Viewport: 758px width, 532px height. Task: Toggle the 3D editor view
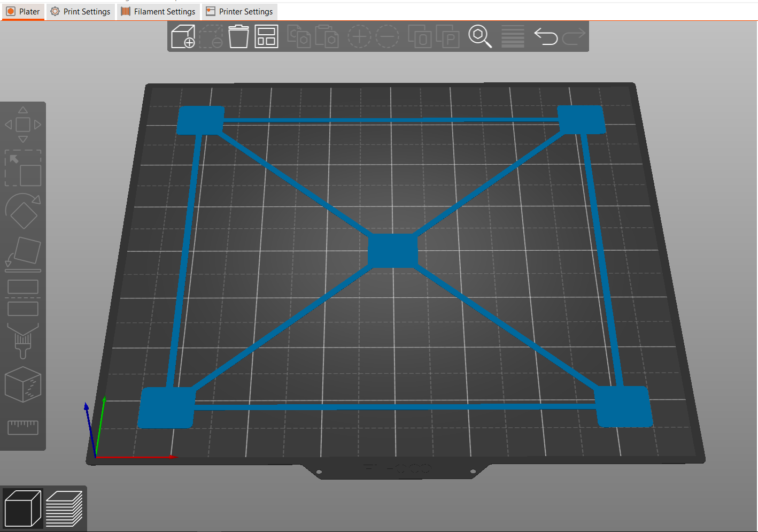point(24,508)
